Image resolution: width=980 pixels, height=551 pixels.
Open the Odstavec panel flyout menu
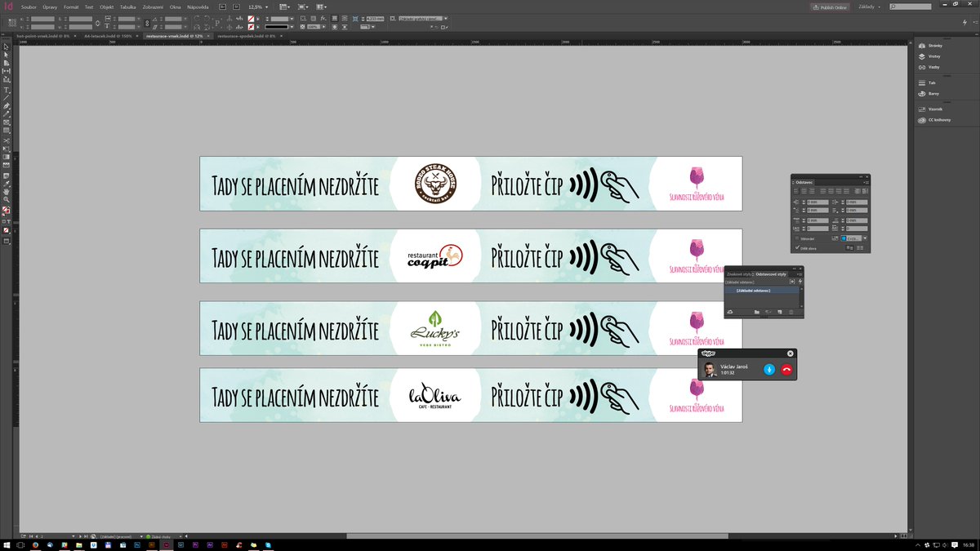click(866, 182)
